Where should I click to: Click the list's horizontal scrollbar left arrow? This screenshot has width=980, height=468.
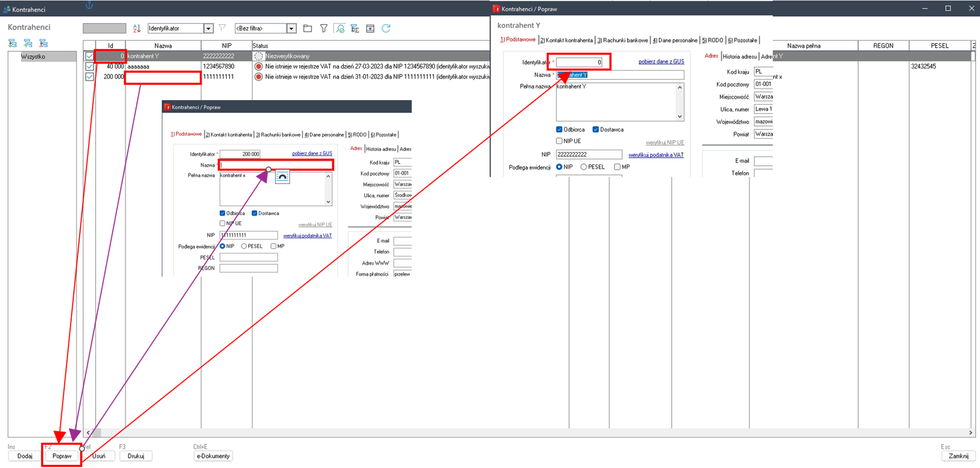coord(88,433)
